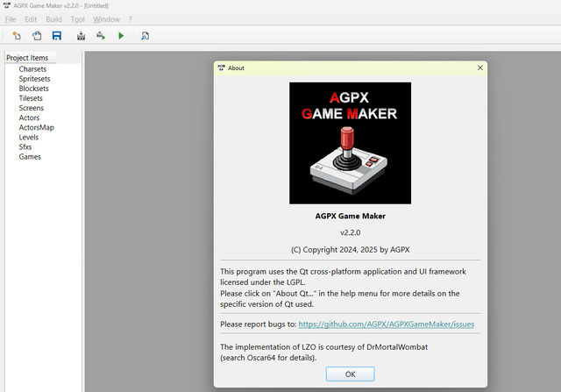Select Tilesets in Project Items
Viewport: 561px width, 392px height.
click(x=31, y=98)
